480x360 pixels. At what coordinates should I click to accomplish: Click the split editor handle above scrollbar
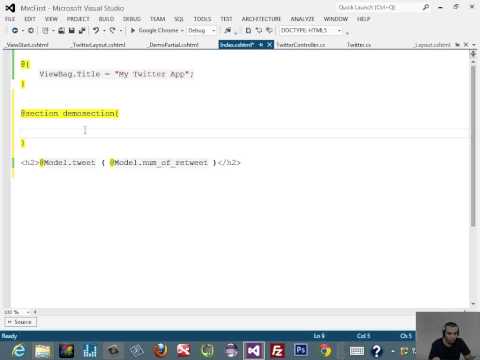click(473, 53)
